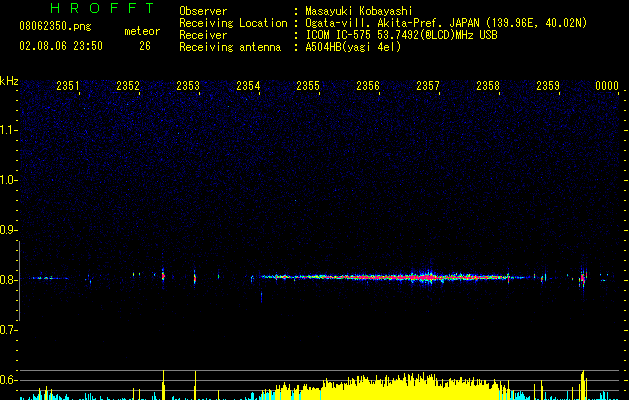Click the 1.1 frequency axis label

point(8,130)
